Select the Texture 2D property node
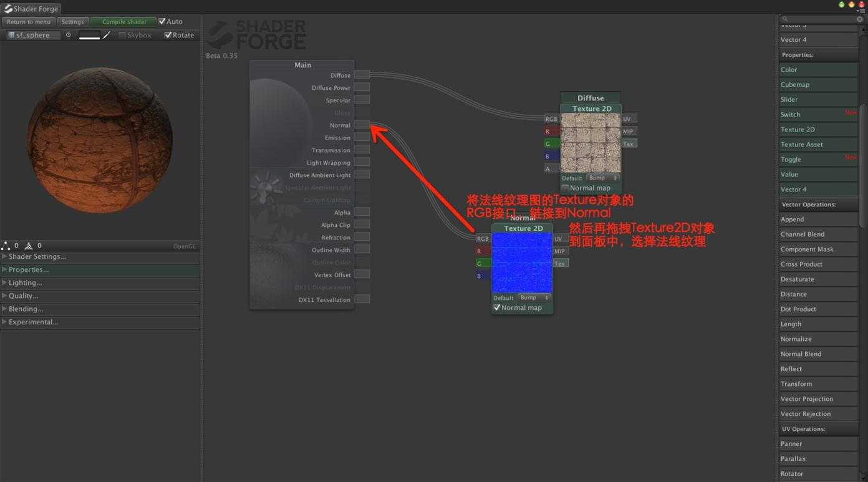868x482 pixels. click(x=818, y=130)
